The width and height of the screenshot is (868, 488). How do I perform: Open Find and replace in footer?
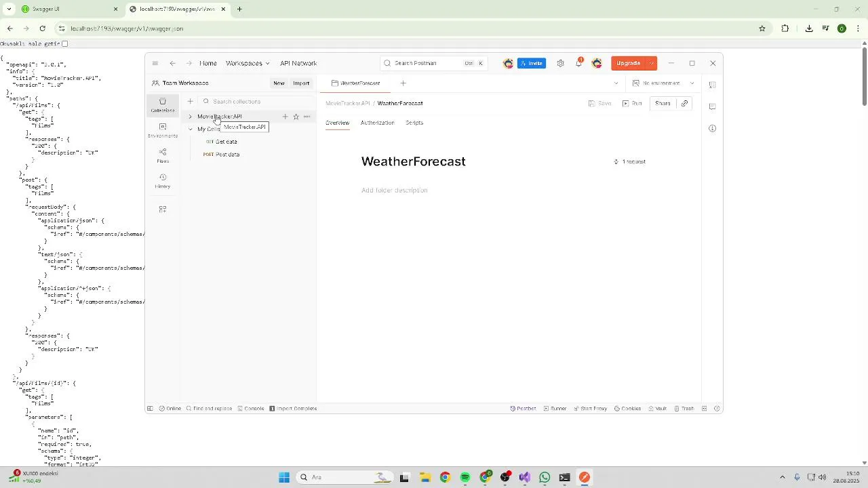[209, 409]
